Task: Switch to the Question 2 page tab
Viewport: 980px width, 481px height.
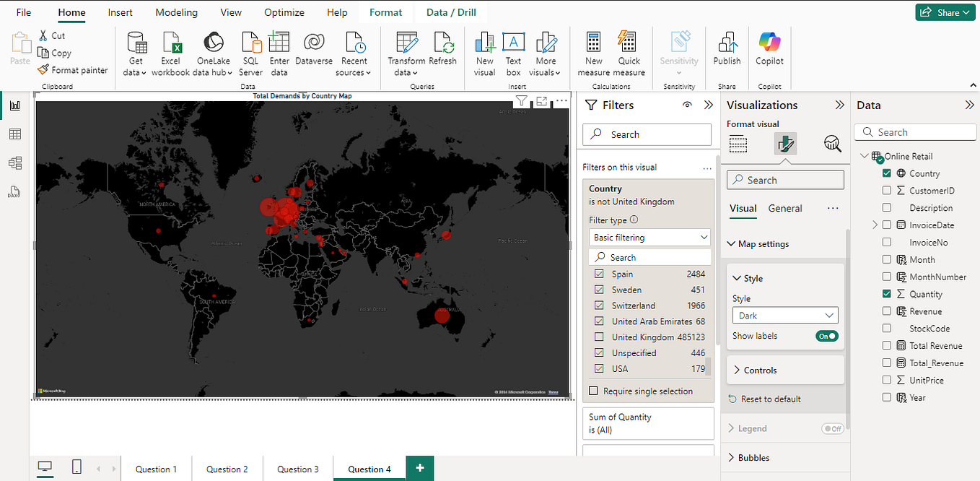Action: (227, 469)
